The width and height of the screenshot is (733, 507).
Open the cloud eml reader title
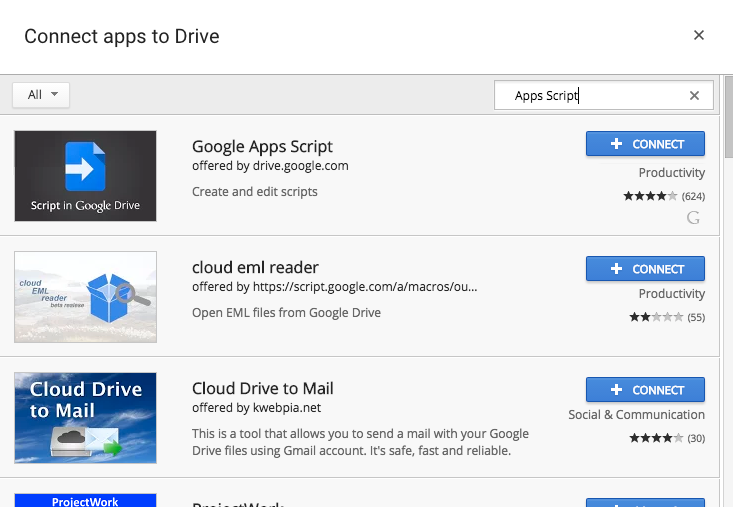[255, 267]
